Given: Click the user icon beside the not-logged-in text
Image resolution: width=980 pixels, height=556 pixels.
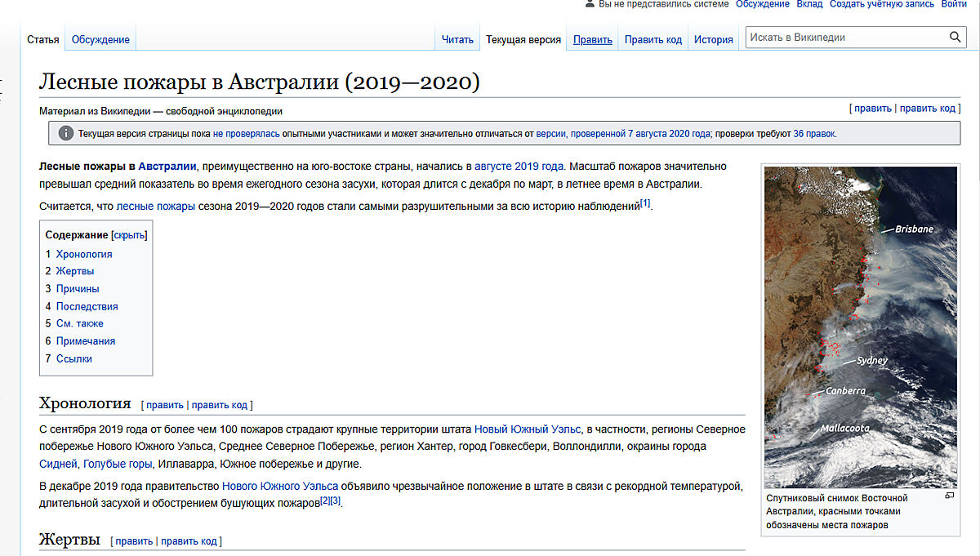Looking at the screenshot, I should (x=590, y=4).
